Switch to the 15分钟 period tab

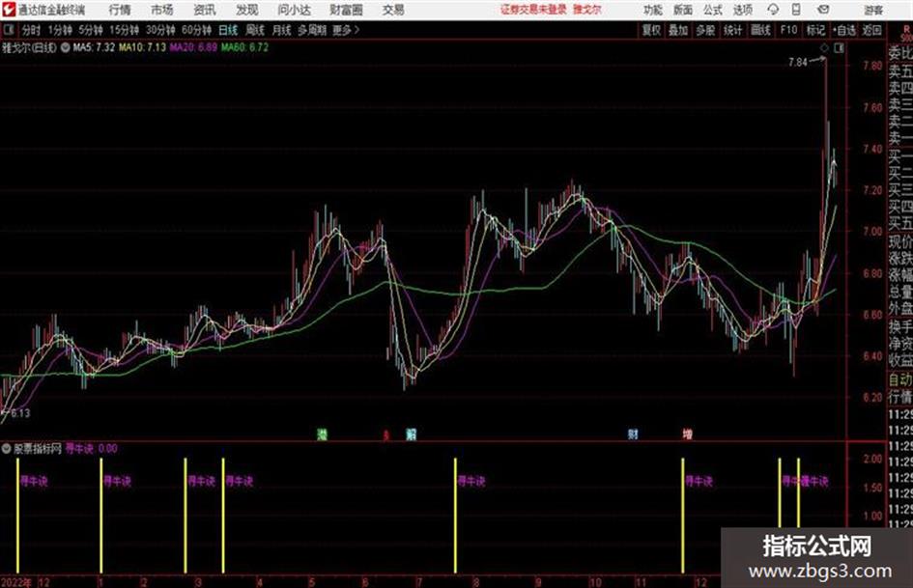[124, 30]
